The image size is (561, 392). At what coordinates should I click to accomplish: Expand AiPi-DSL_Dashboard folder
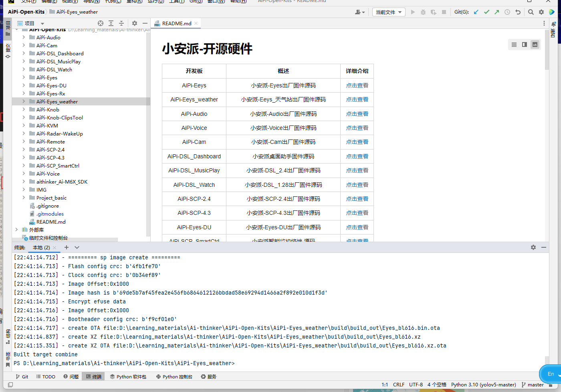click(24, 53)
